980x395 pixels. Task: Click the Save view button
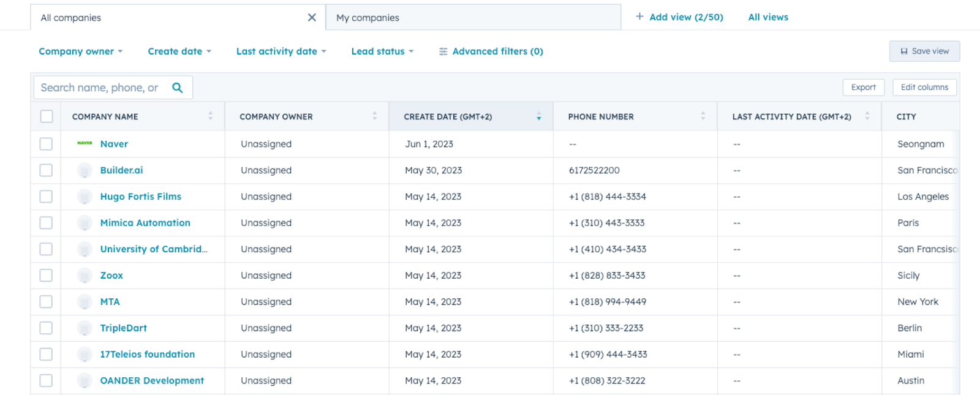[x=924, y=51]
